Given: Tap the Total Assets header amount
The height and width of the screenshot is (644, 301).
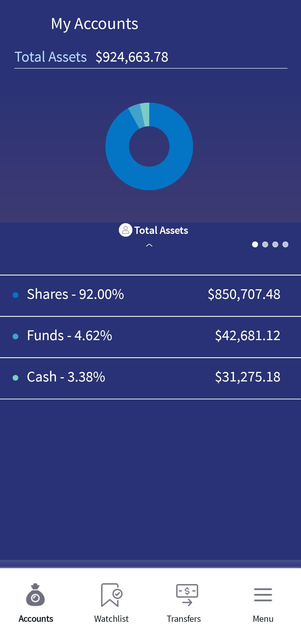Looking at the screenshot, I should pyautogui.click(x=132, y=57).
